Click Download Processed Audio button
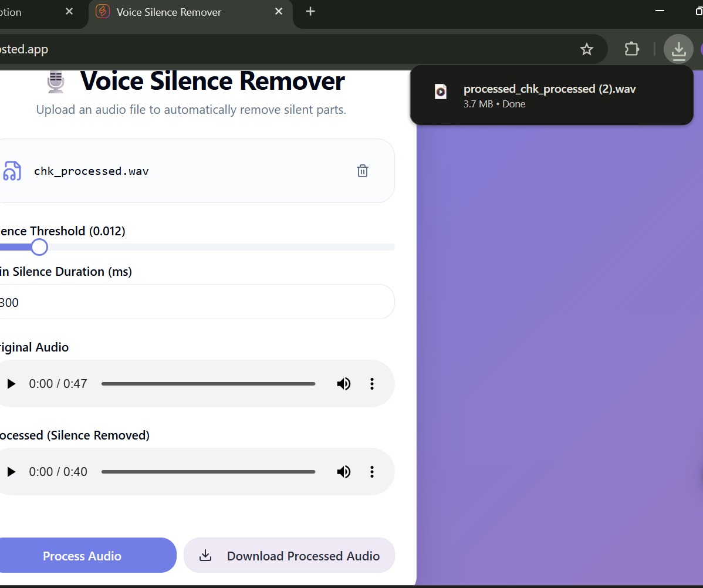 tap(289, 556)
